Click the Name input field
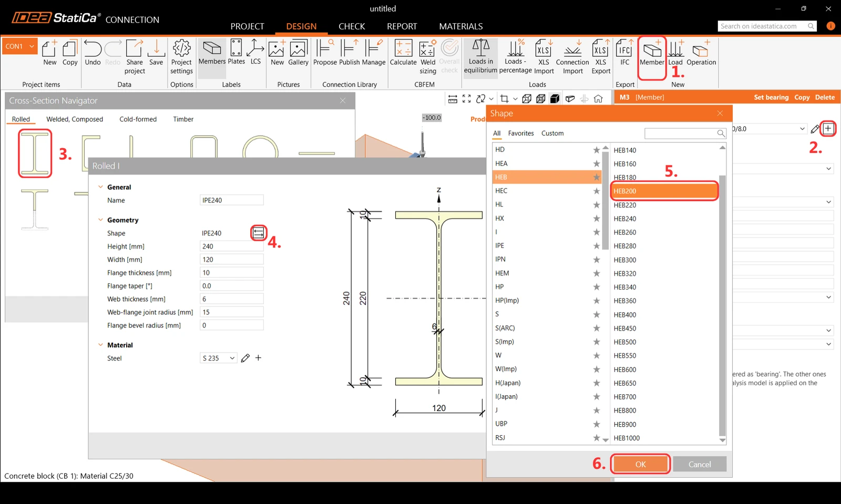Screen dimensions: 841x504 (x=232, y=200)
